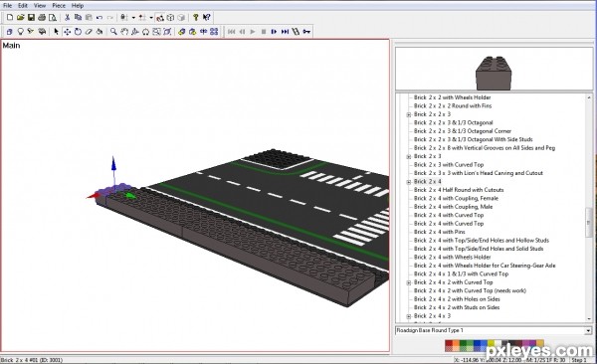
Task: Toggle the move snap toolbar button
Action: (142, 18)
